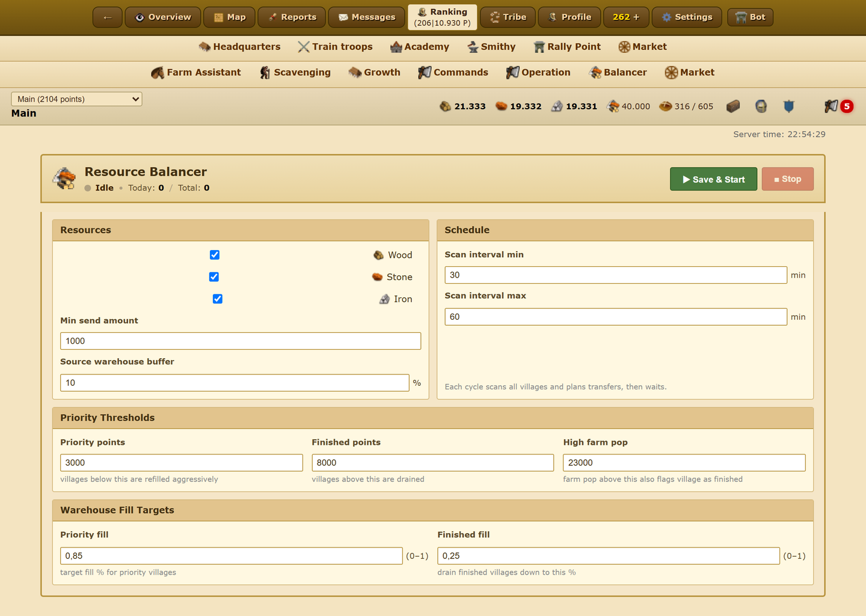The width and height of the screenshot is (866, 616).
Task: Open the Reports tab
Action: 292,17
